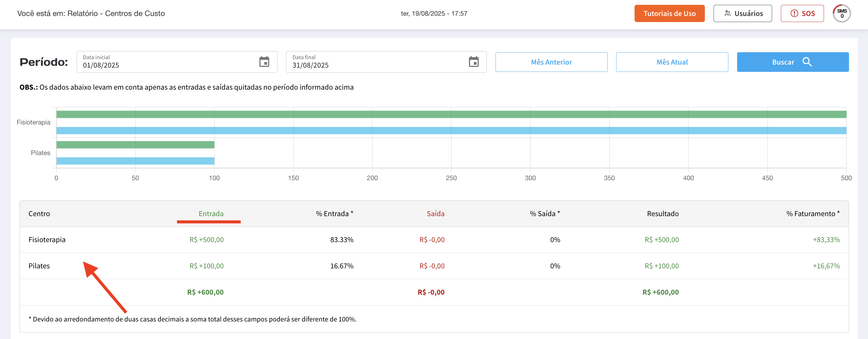Select the Pilates table row
The width and height of the screenshot is (868, 339).
[39, 266]
